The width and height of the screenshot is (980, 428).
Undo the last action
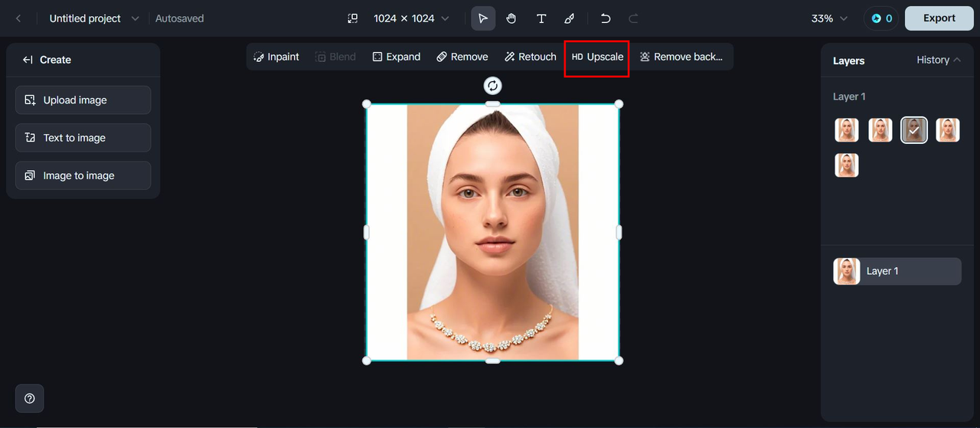pos(606,18)
